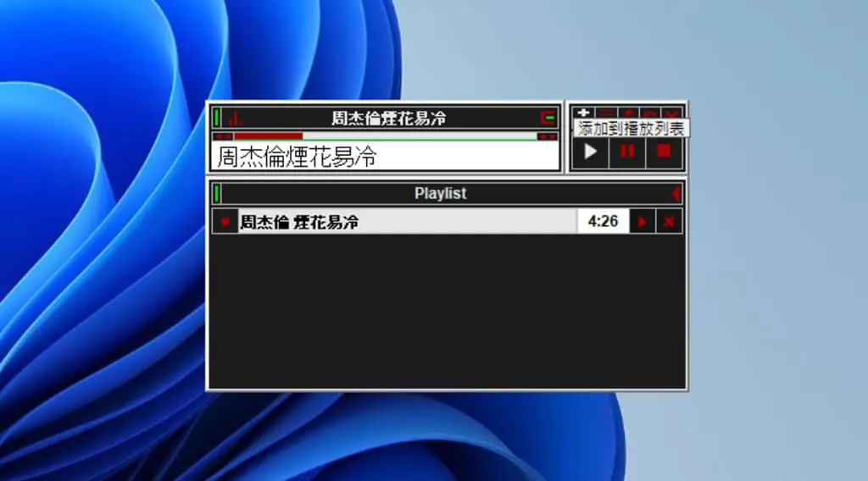Click the red bracket icon right of the song title
This screenshot has height=481, width=868.
click(548, 118)
